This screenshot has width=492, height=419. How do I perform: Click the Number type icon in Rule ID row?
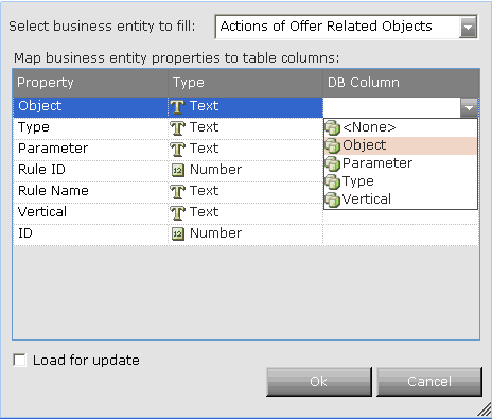pyautogui.click(x=178, y=170)
